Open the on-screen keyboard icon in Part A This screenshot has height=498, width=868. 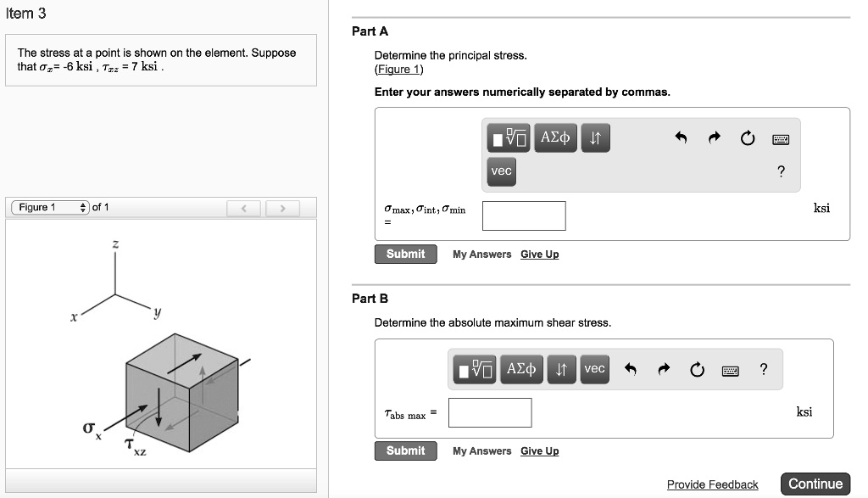pos(780,137)
